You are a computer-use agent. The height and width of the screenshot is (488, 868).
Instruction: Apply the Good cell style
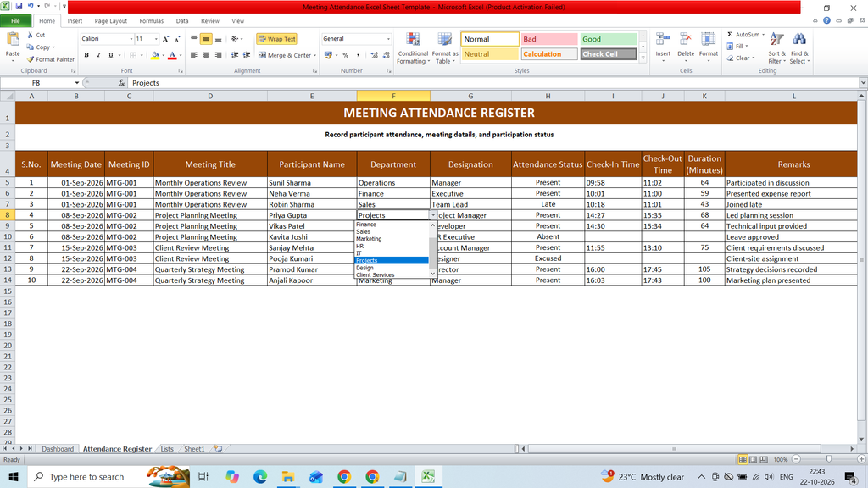tap(609, 39)
